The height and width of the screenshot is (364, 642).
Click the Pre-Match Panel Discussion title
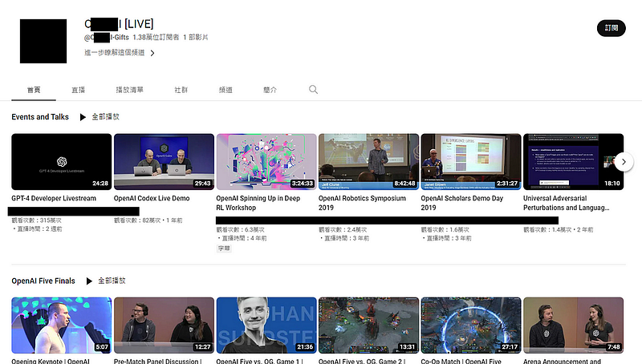click(157, 361)
